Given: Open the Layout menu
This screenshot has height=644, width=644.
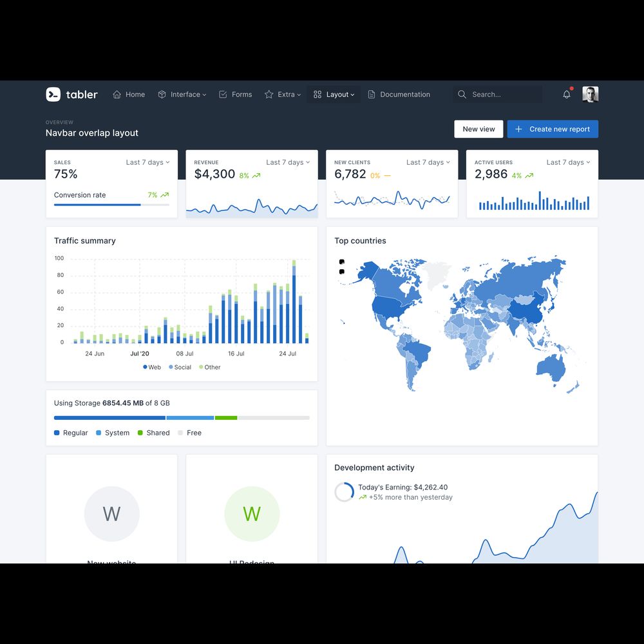Looking at the screenshot, I should [334, 95].
